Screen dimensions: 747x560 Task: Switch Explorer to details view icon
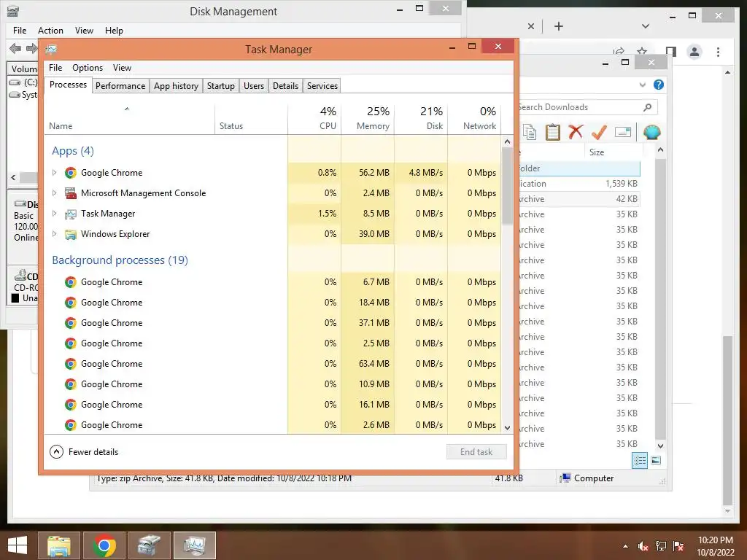(x=639, y=461)
